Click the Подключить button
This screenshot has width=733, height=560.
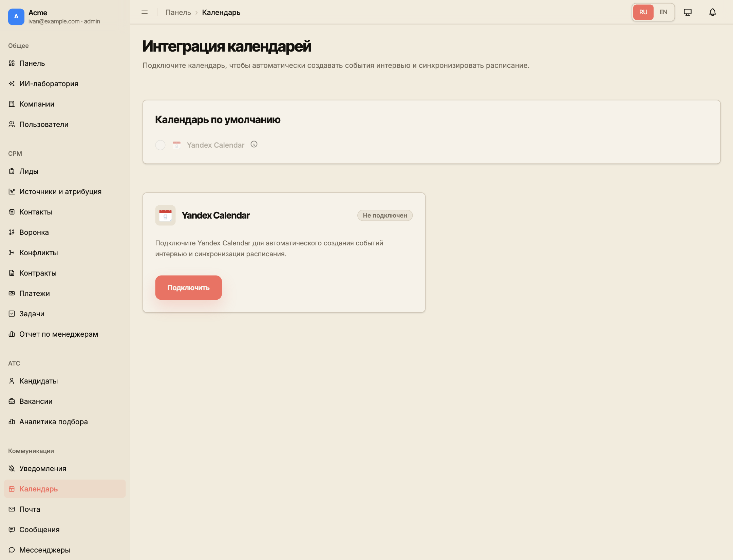188,287
